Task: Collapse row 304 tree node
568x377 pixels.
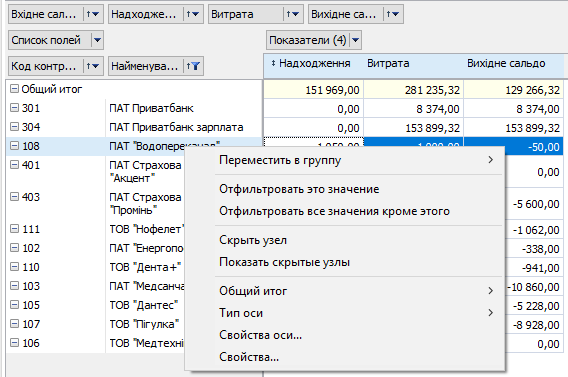Action: point(14,127)
